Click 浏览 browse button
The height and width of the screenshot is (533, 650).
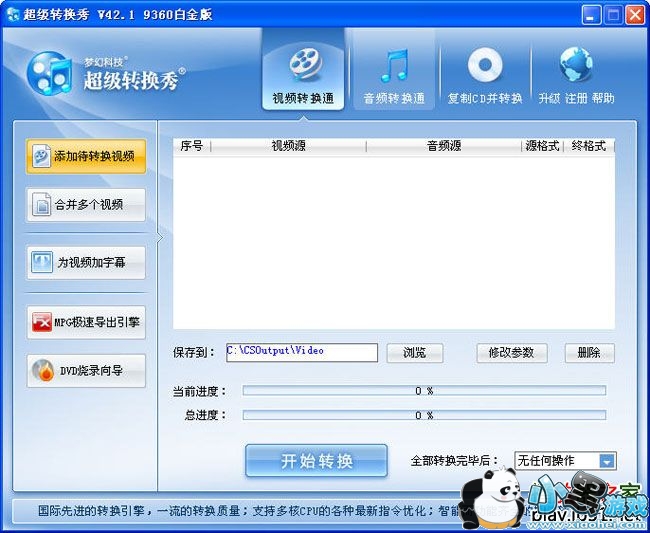pyautogui.click(x=415, y=353)
